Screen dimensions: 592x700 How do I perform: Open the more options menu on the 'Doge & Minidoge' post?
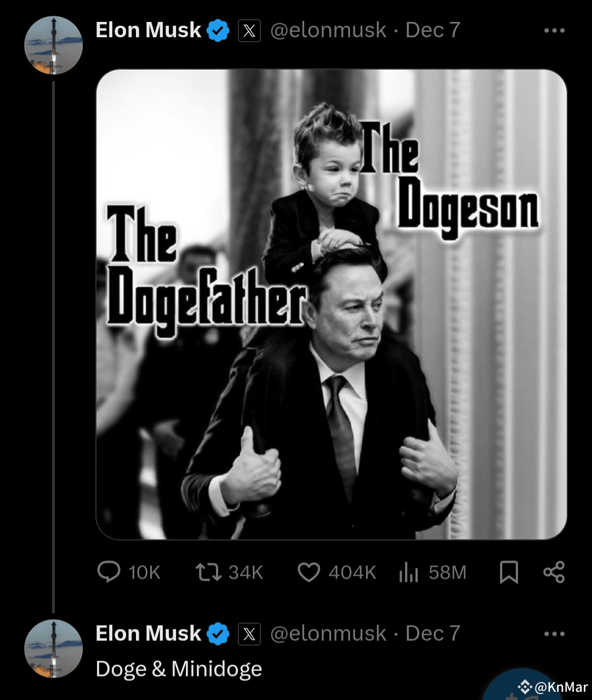click(554, 634)
